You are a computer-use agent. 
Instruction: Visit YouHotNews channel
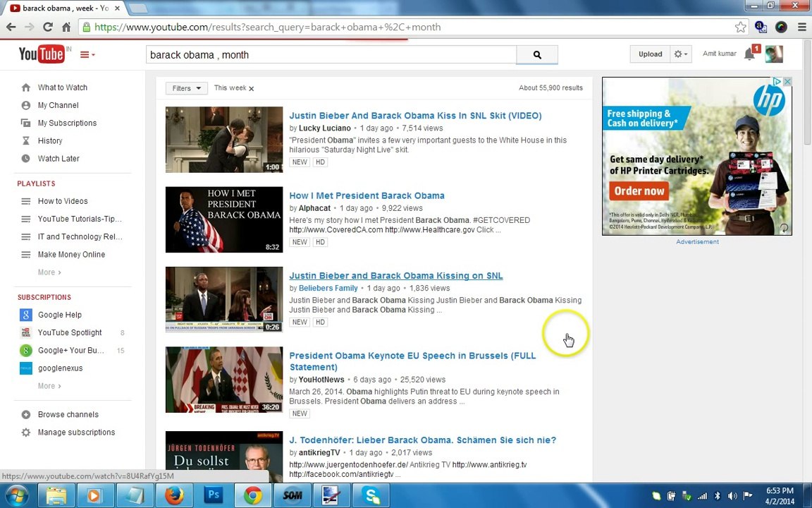tap(321, 380)
